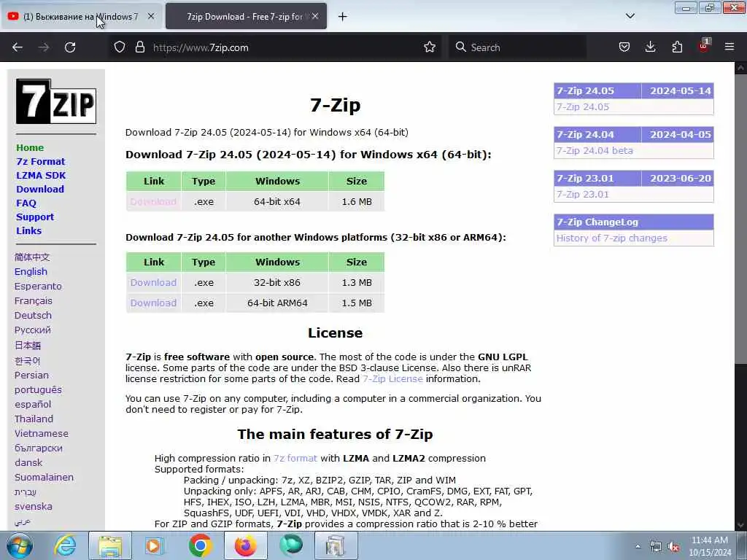
Task: Launch Google Chrome from the taskbar
Action: coord(200,545)
